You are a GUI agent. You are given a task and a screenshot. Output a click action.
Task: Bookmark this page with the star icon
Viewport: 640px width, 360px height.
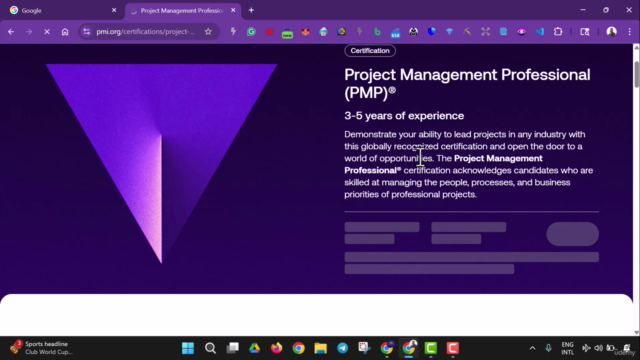pyautogui.click(x=208, y=31)
